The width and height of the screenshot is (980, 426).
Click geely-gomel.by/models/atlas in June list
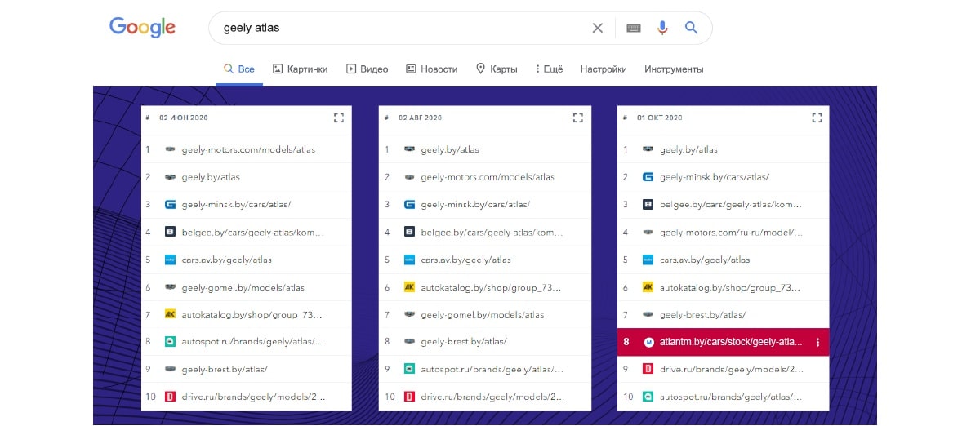coord(243,287)
